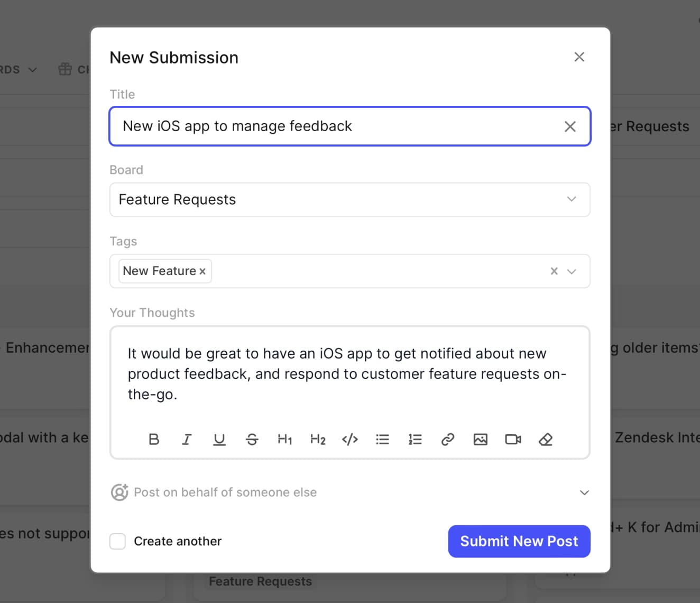Expand the Post on behalf section
The height and width of the screenshot is (603, 700).
584,492
